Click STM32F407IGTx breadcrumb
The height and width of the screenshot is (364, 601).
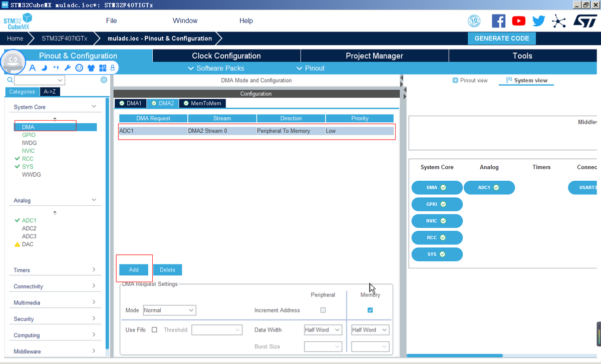click(65, 39)
